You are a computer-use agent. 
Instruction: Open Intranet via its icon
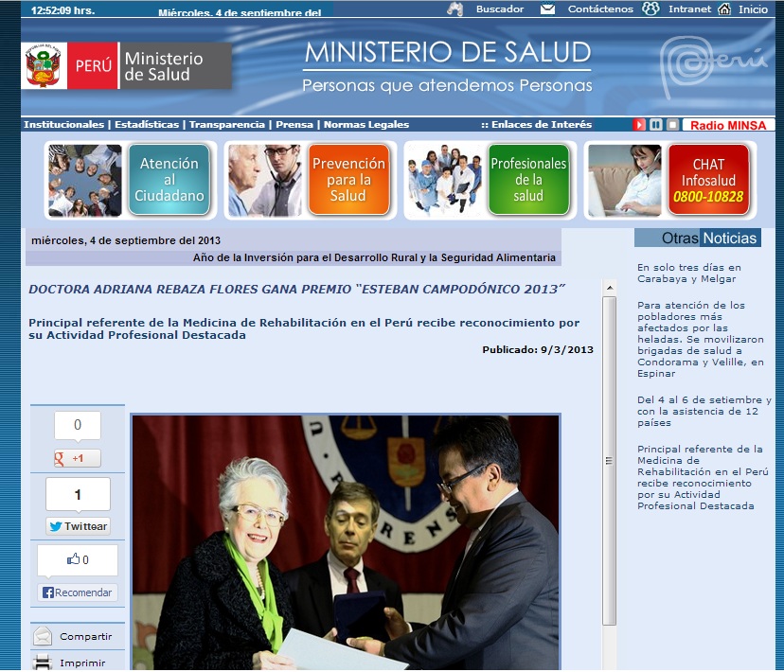(x=649, y=9)
